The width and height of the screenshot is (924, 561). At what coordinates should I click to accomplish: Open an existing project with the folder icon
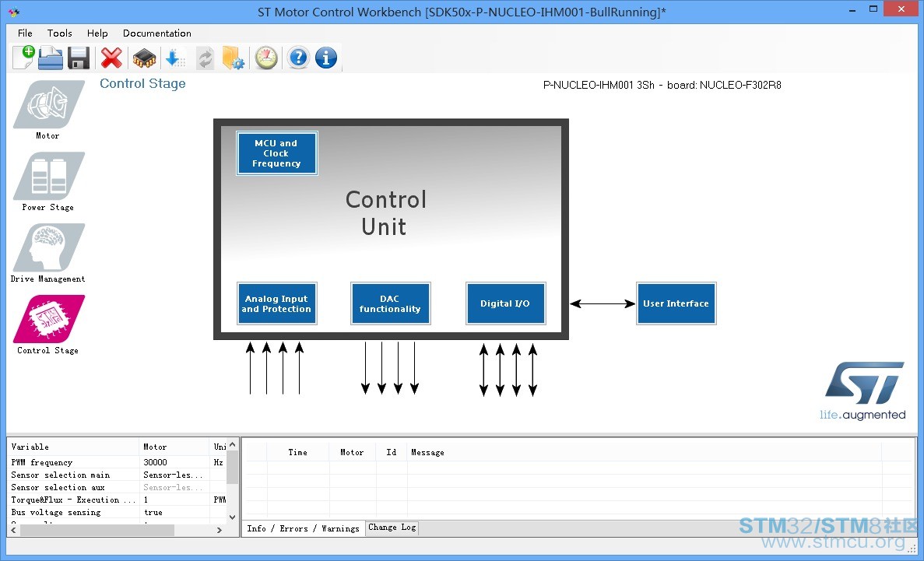[x=51, y=58]
